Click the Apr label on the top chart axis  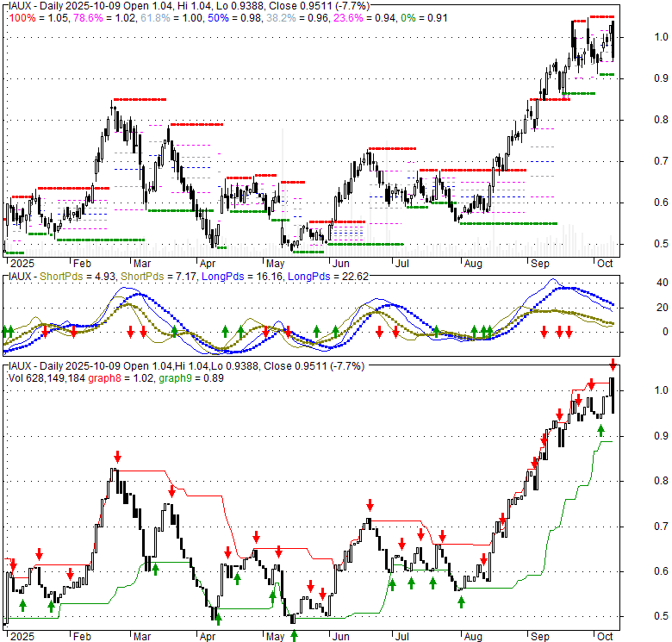click(208, 263)
